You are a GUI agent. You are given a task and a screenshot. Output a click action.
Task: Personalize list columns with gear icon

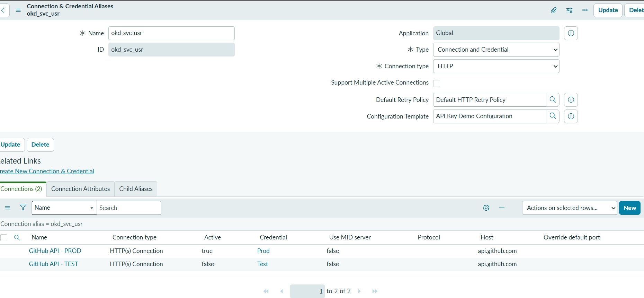(x=486, y=208)
